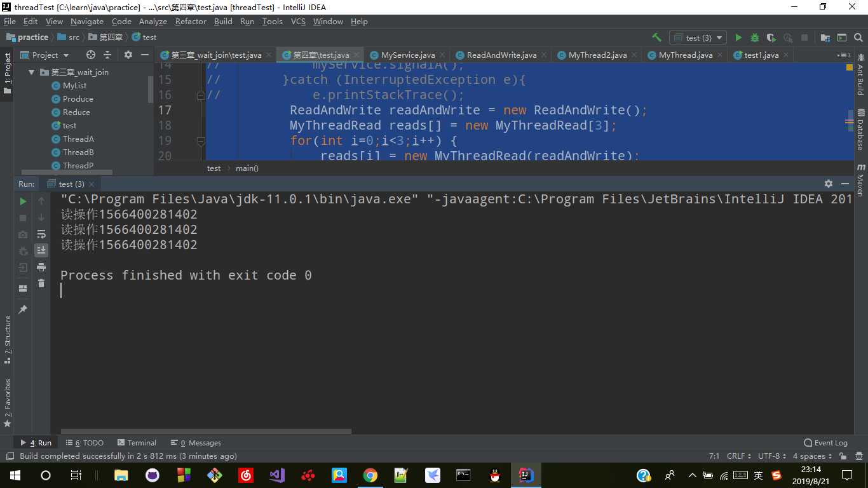Select the 4: Run tool window button

click(36, 443)
